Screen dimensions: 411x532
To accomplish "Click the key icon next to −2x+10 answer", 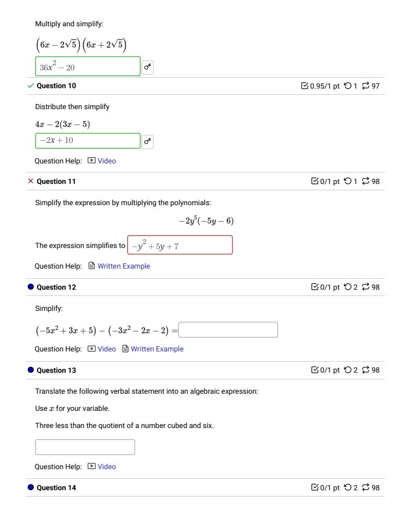I will coord(147,141).
